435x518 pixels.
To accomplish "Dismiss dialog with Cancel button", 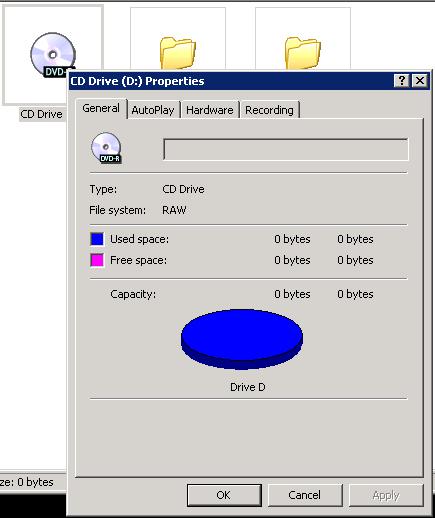I will tap(305, 495).
